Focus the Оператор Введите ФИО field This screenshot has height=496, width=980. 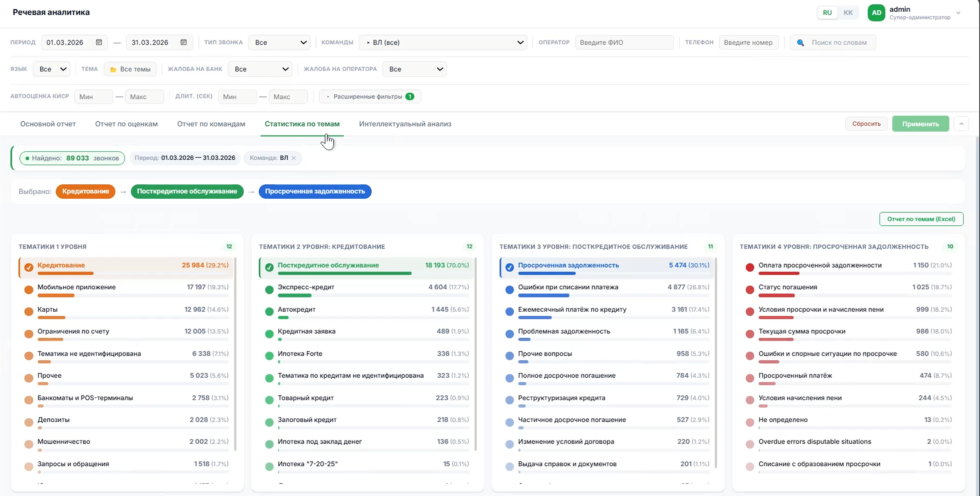tap(624, 42)
